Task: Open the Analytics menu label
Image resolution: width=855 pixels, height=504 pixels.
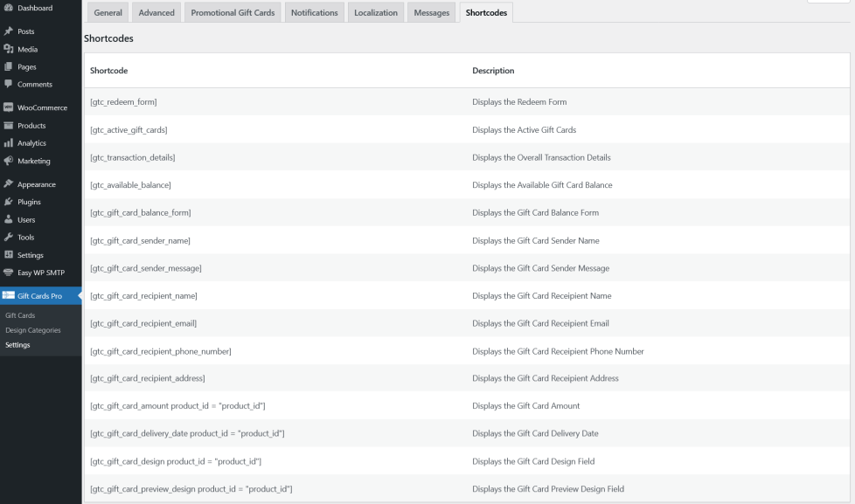Action: pyautogui.click(x=31, y=143)
